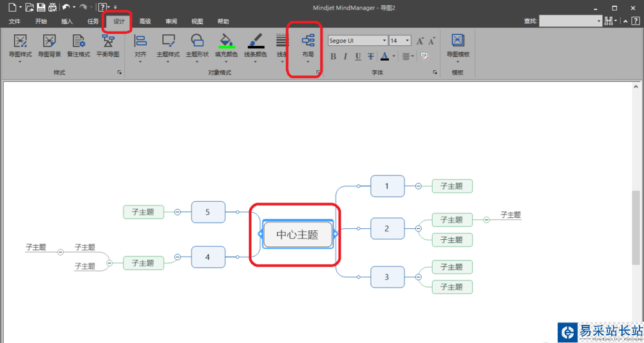Open a file with the folder icon
644x343 pixels.
click(30, 7)
